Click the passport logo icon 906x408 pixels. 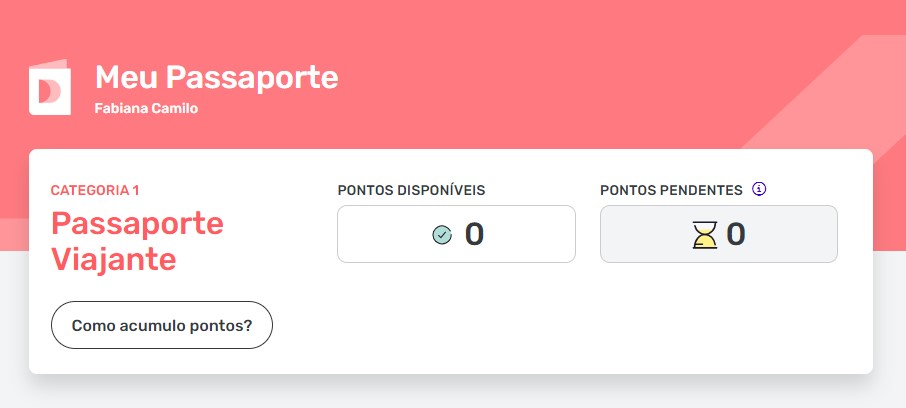click(50, 89)
